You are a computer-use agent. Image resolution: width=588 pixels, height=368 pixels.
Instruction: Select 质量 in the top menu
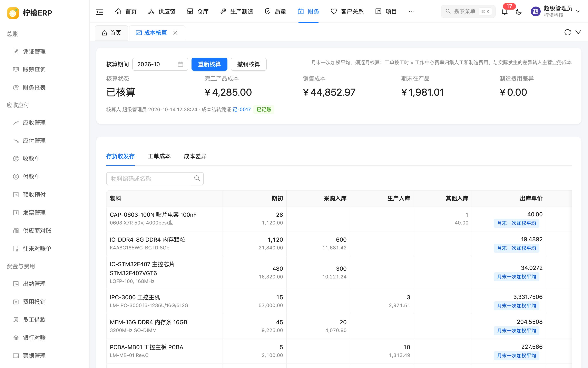(275, 11)
